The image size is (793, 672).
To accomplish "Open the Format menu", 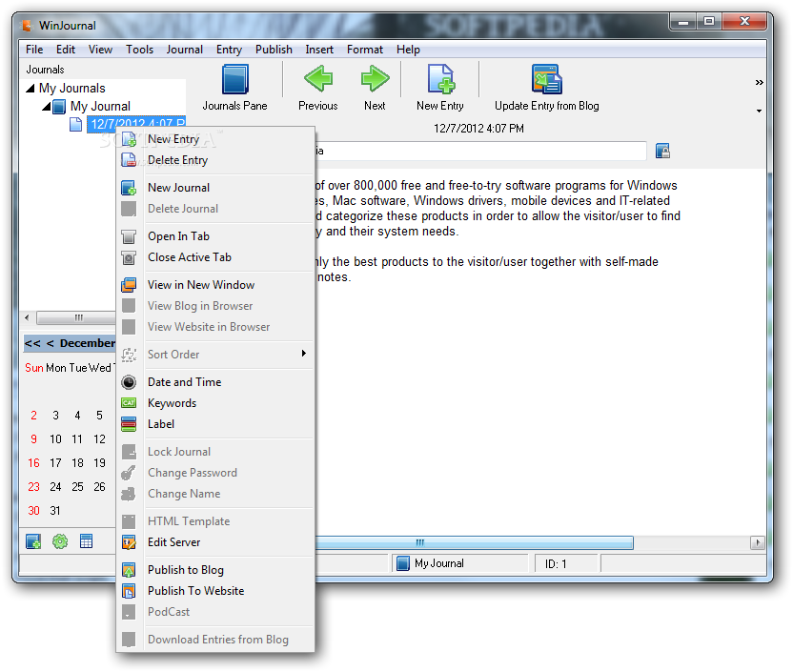I will coord(365,50).
